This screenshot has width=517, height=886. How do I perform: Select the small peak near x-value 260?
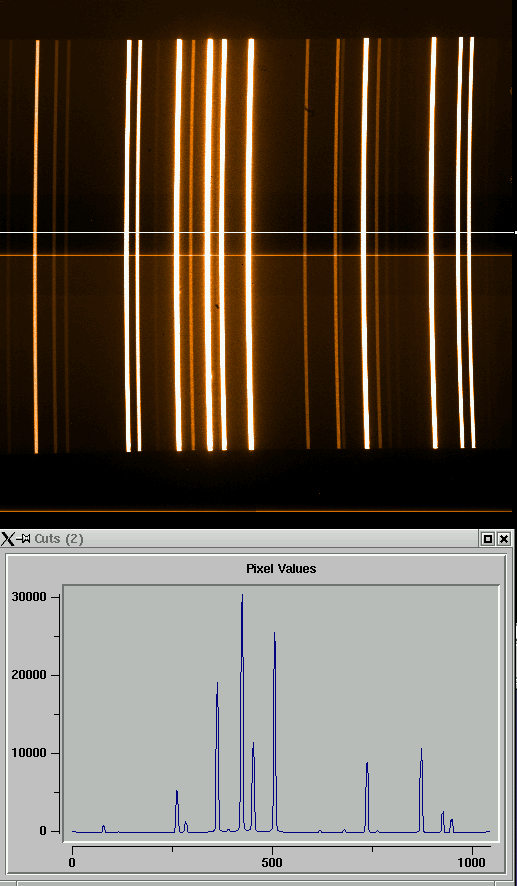point(177,792)
